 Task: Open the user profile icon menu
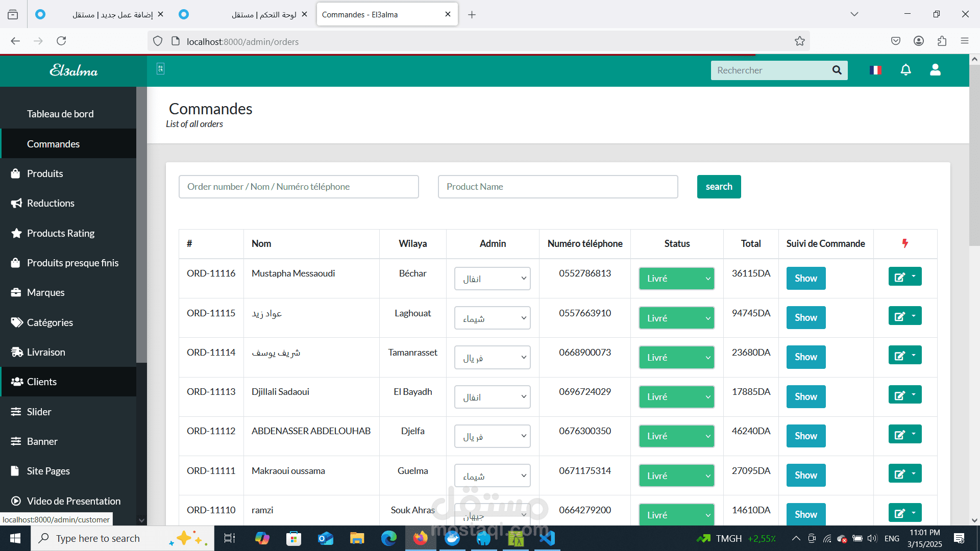click(x=935, y=70)
